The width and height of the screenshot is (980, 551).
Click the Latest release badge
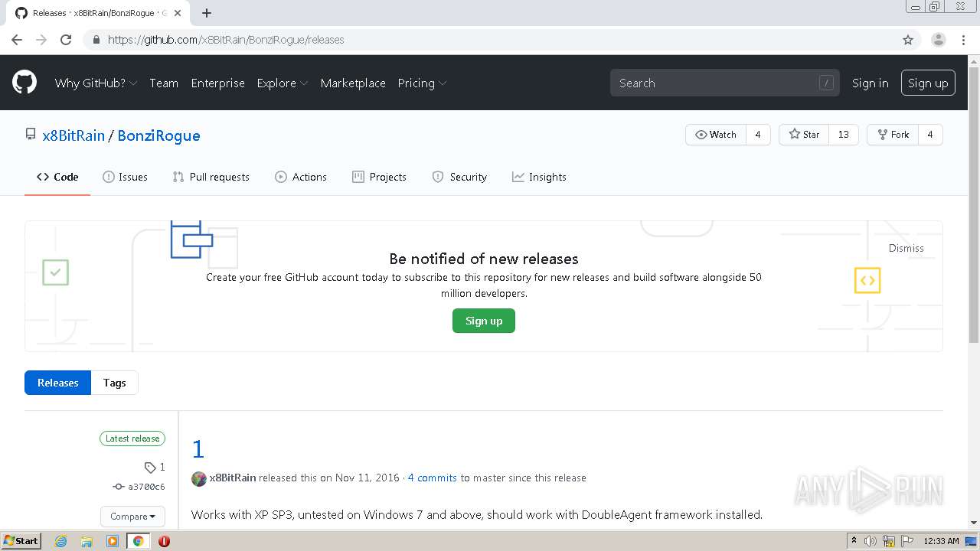click(x=132, y=439)
